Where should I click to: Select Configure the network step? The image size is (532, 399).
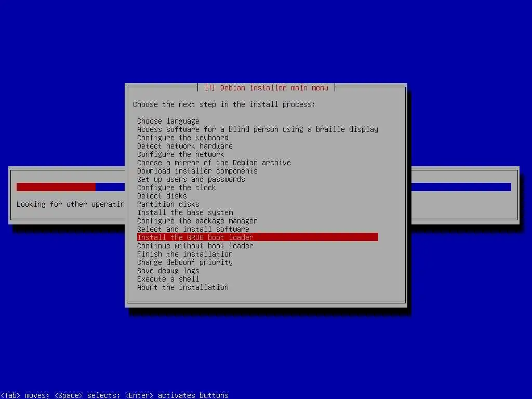pyautogui.click(x=180, y=154)
